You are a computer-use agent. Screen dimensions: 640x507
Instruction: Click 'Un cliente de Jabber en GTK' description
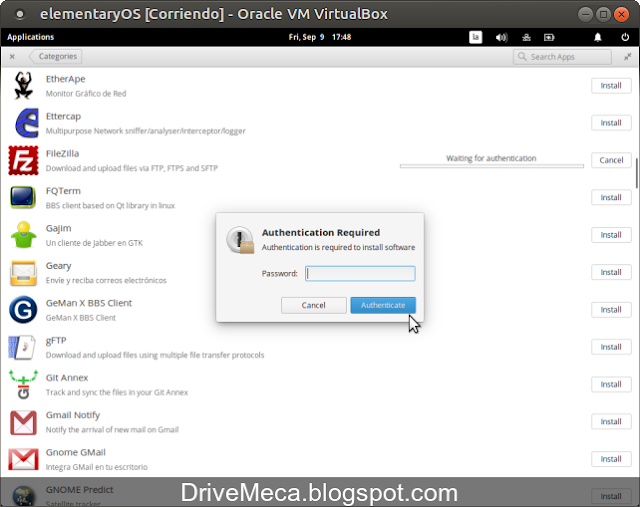[94, 243]
